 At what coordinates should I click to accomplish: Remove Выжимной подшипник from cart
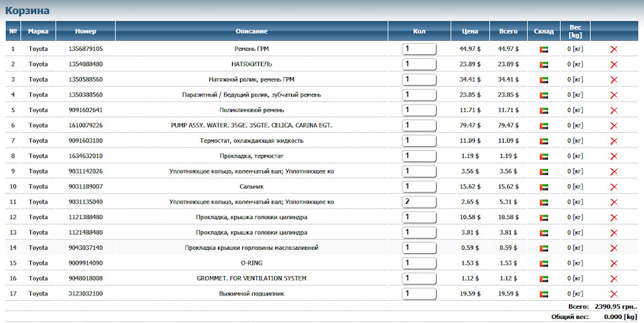click(x=614, y=294)
